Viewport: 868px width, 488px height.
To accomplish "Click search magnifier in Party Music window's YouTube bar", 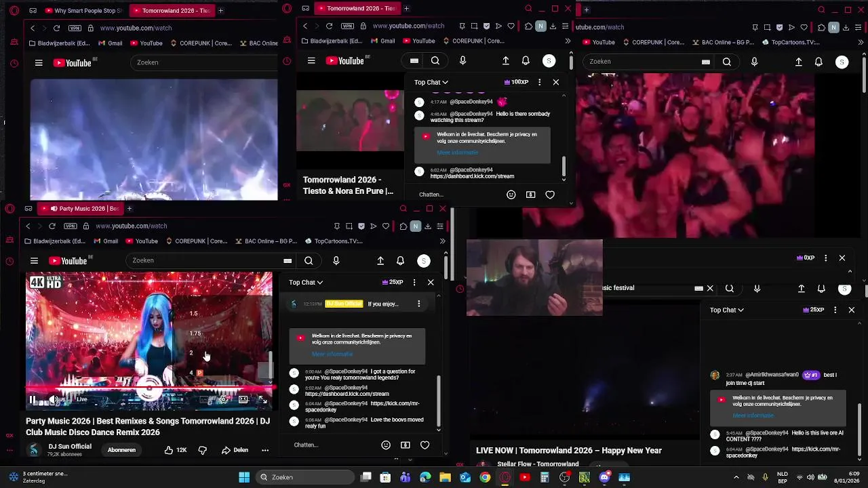I will (309, 261).
